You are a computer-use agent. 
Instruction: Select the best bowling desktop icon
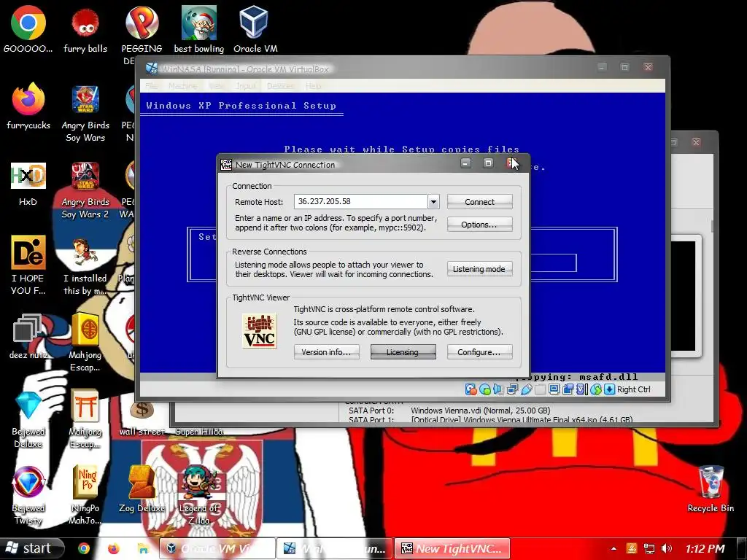coord(198,29)
